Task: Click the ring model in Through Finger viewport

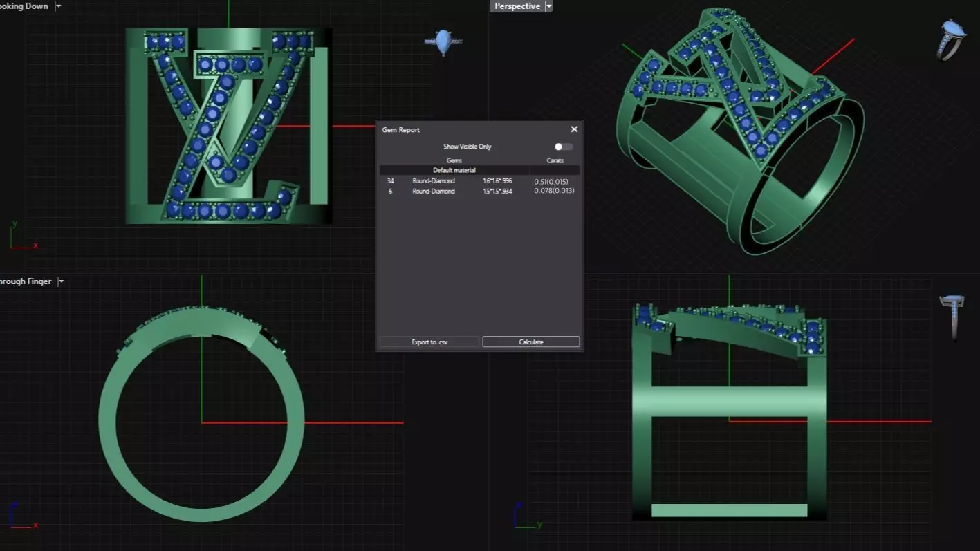Action: (x=201, y=413)
